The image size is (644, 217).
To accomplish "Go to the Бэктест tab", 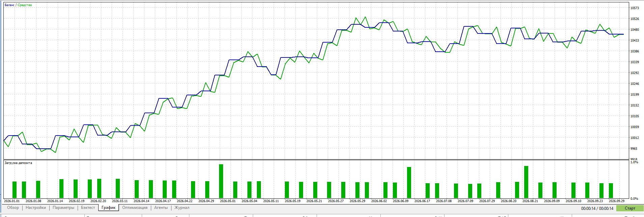I will [88, 208].
